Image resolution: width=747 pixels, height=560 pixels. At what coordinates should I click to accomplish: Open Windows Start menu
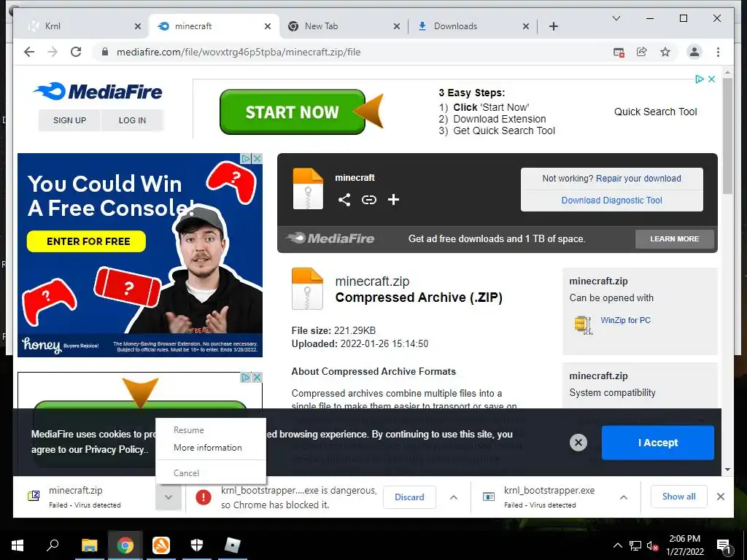pos(18,545)
